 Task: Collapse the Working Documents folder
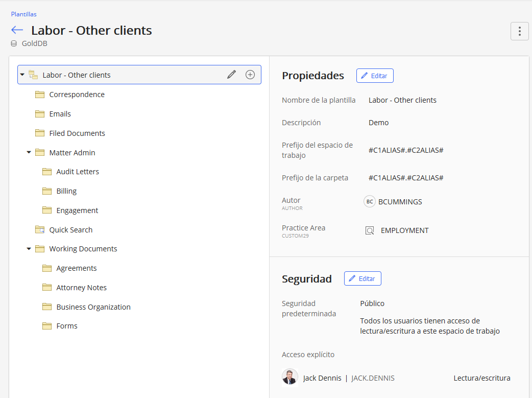(29, 249)
